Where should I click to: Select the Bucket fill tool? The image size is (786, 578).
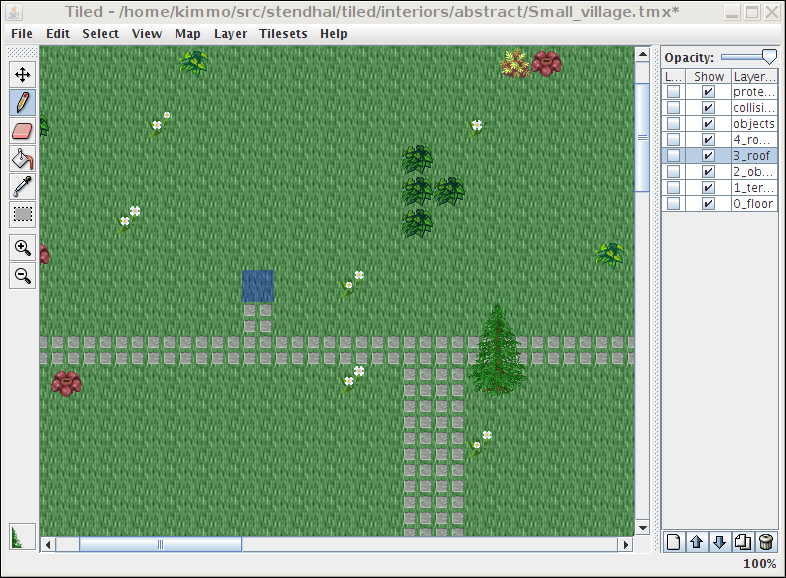(x=22, y=158)
